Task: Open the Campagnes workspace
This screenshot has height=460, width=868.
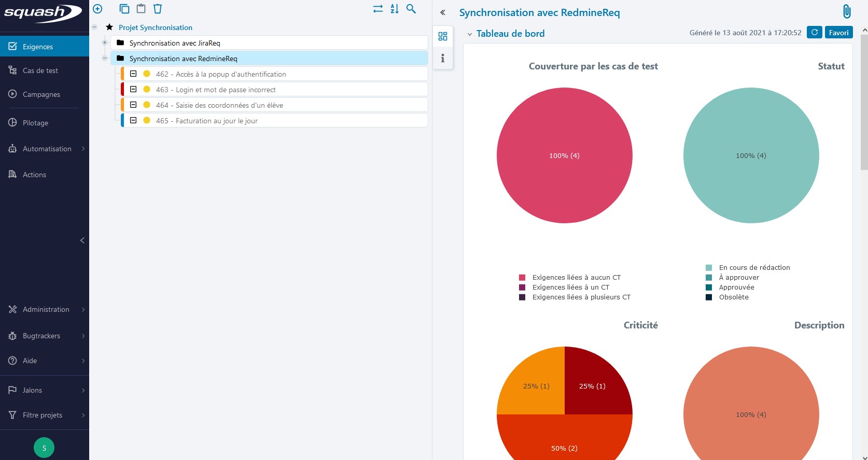Action: tap(45, 94)
